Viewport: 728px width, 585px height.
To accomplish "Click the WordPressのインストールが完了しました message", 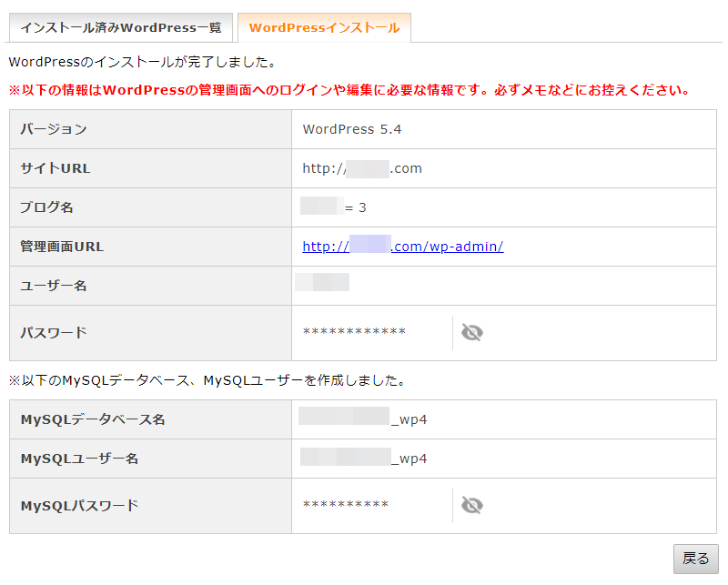I will click(143, 62).
